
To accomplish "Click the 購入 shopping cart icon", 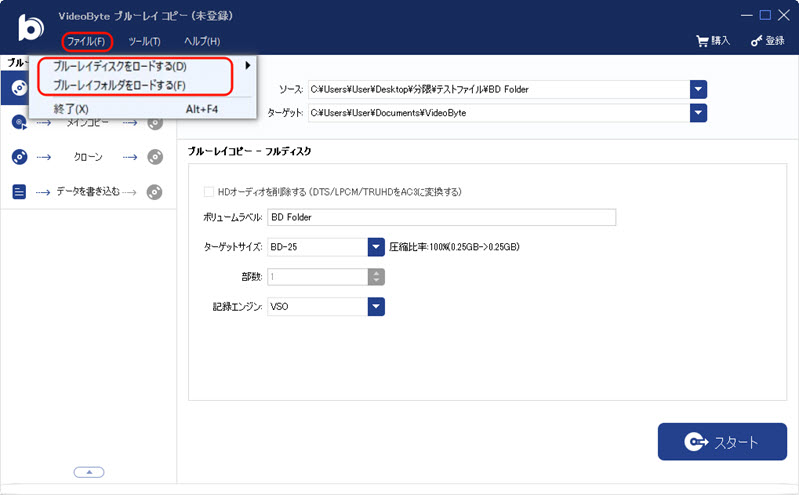I will pos(702,41).
